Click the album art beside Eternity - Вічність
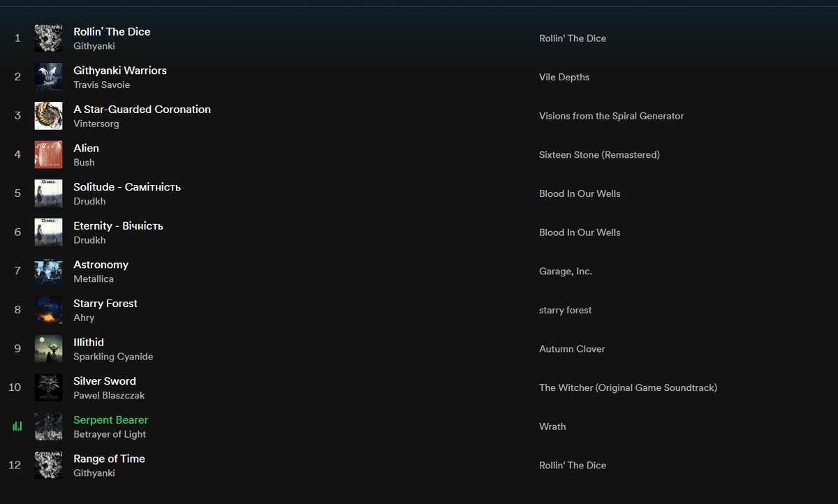 point(48,232)
